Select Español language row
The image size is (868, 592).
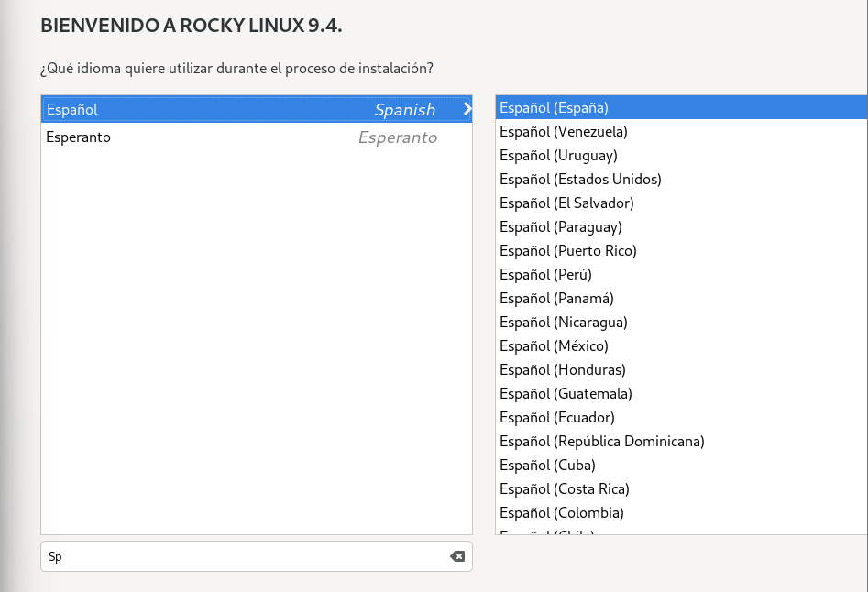point(257,109)
